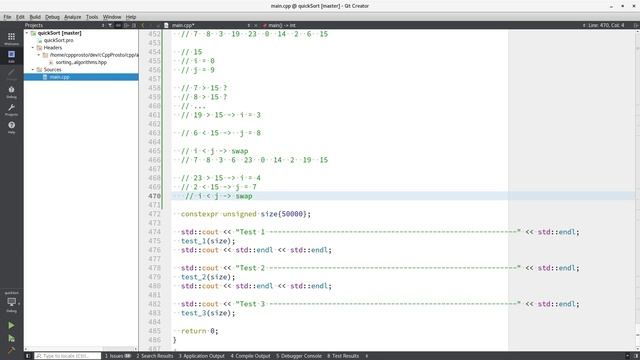Go forward in editor navigation history
640x360 pixels.
pyautogui.click(x=150, y=25)
